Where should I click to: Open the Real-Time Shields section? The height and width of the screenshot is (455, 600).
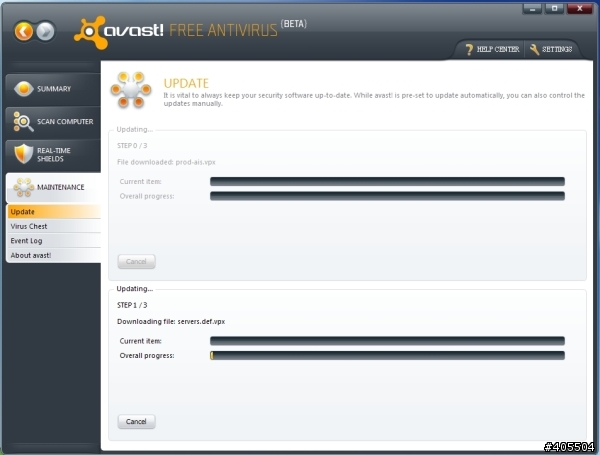coord(53,155)
